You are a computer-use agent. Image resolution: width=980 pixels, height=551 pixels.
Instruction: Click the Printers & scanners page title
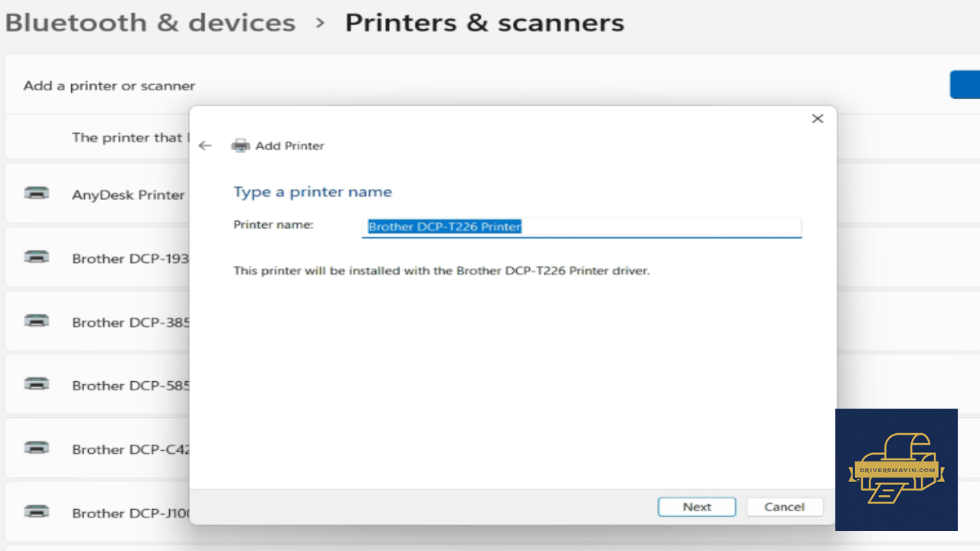pos(485,22)
